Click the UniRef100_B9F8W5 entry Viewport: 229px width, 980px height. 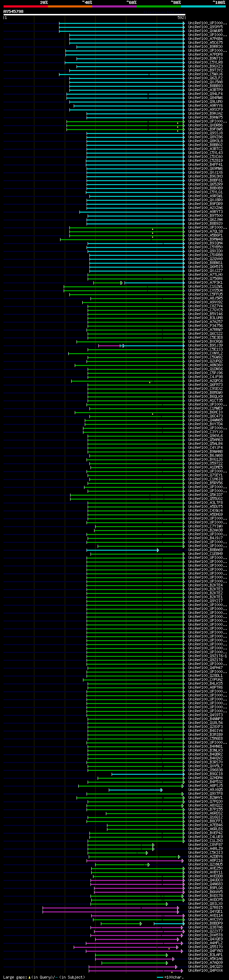coord(205,129)
